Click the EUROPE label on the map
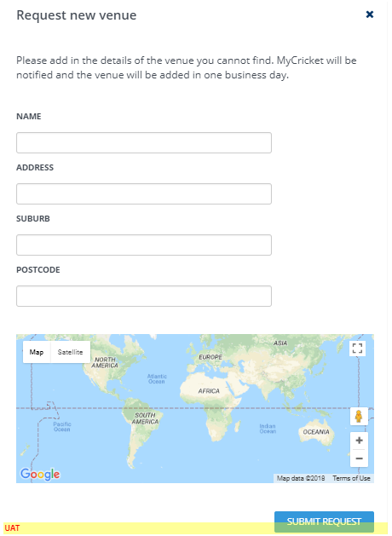392x536 pixels. coord(210,357)
